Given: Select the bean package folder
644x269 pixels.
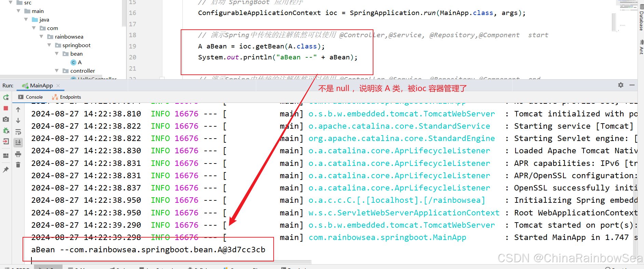Looking at the screenshot, I should [73, 54].
